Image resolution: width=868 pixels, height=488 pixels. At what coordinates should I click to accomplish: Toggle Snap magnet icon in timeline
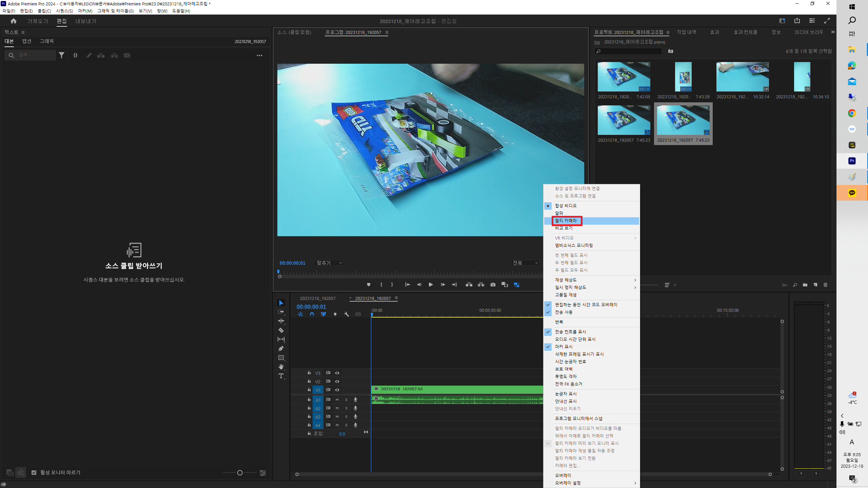pos(312,314)
